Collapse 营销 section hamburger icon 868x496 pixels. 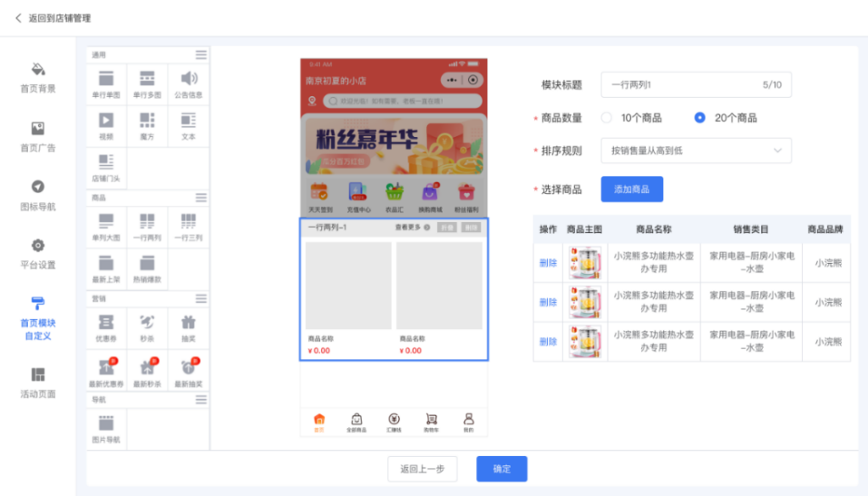tap(201, 299)
